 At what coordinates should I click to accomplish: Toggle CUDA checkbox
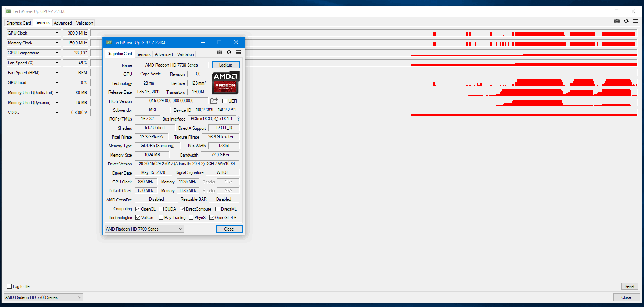coord(161,209)
